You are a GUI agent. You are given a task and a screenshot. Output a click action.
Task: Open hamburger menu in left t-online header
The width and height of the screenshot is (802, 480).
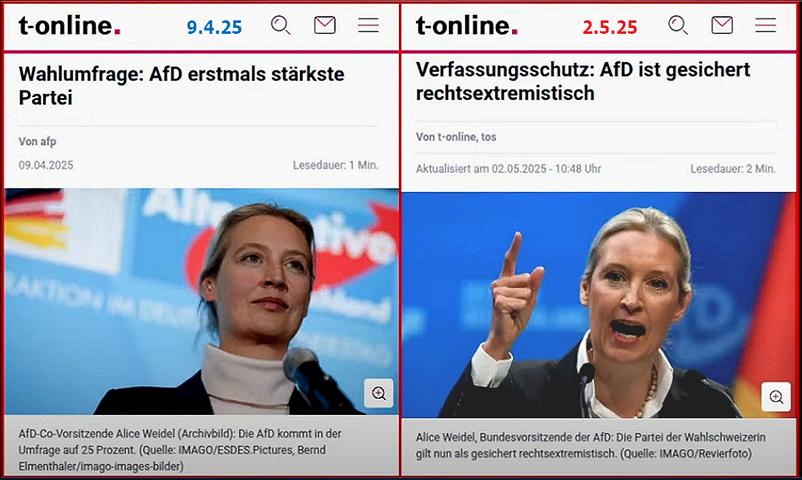click(x=368, y=25)
